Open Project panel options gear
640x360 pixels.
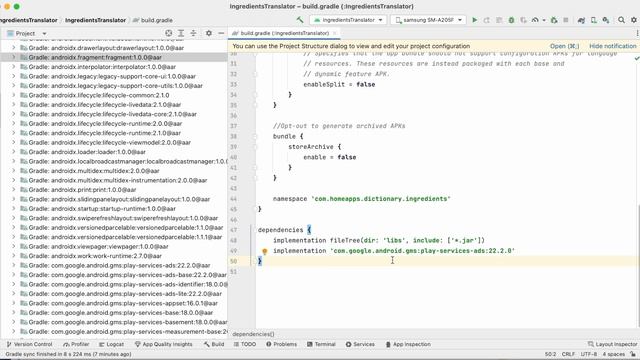pyautogui.click(x=209, y=33)
